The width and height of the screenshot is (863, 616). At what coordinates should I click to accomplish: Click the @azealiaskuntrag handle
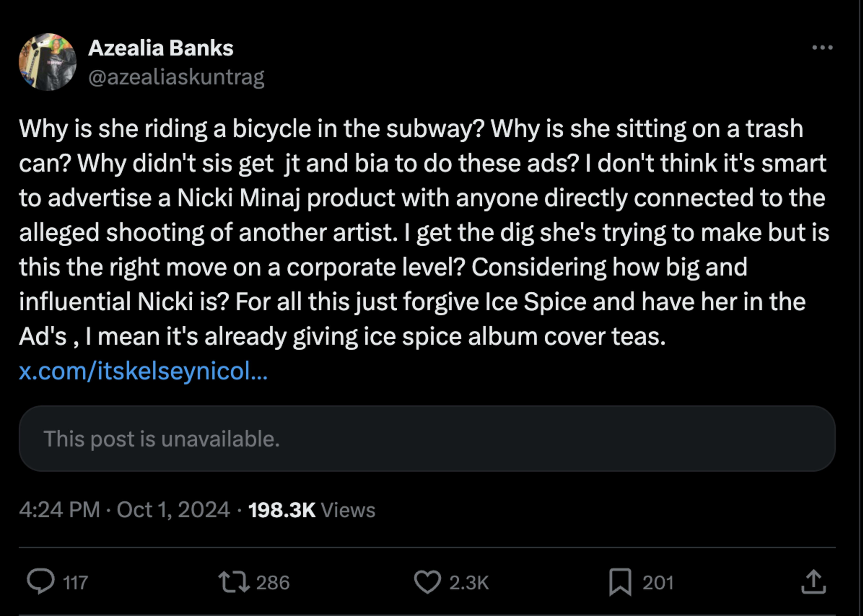tap(176, 77)
